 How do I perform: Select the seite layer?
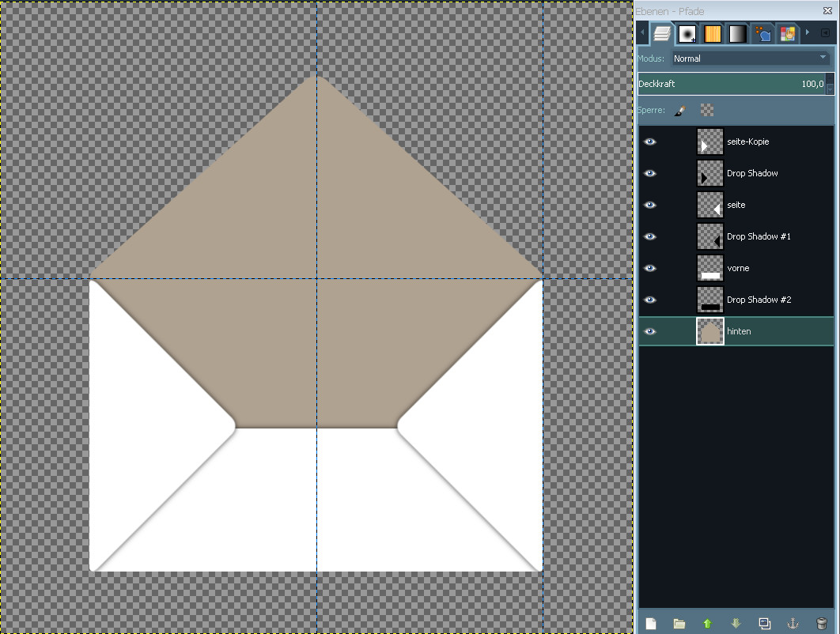coord(736,205)
